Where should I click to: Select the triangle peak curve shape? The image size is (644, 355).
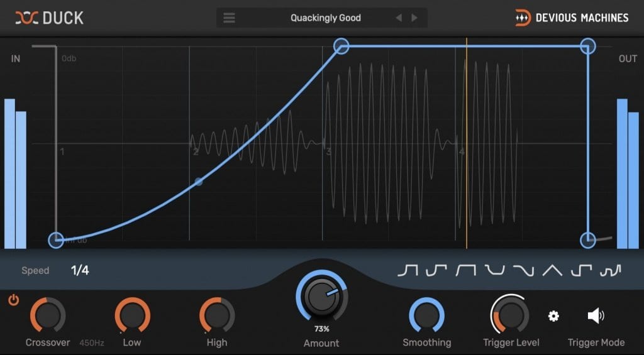(552, 270)
